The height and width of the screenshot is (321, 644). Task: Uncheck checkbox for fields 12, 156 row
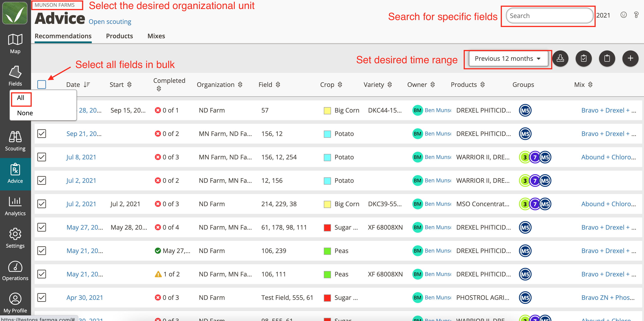pyautogui.click(x=42, y=180)
